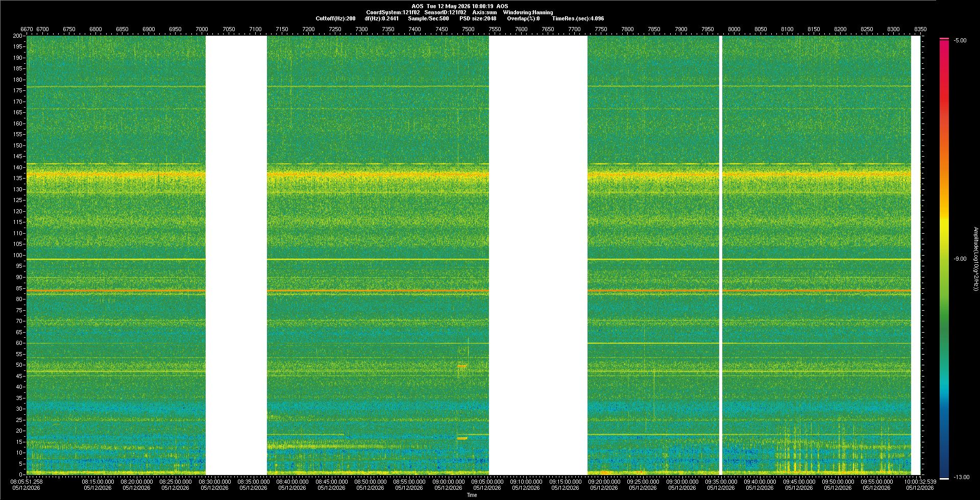Select the SensorID:121f02 header field
This screenshot has height=500, width=980.
(445, 12)
